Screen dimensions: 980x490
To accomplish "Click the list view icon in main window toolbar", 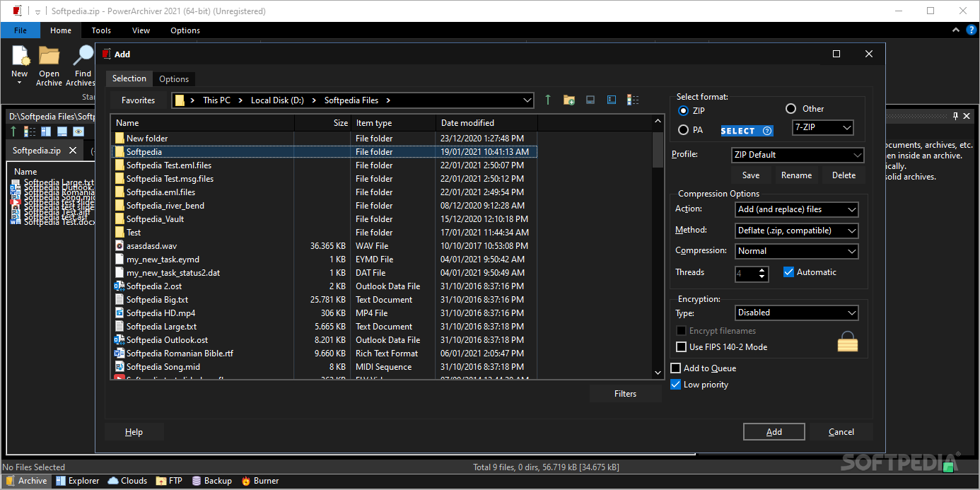I will 30,132.
